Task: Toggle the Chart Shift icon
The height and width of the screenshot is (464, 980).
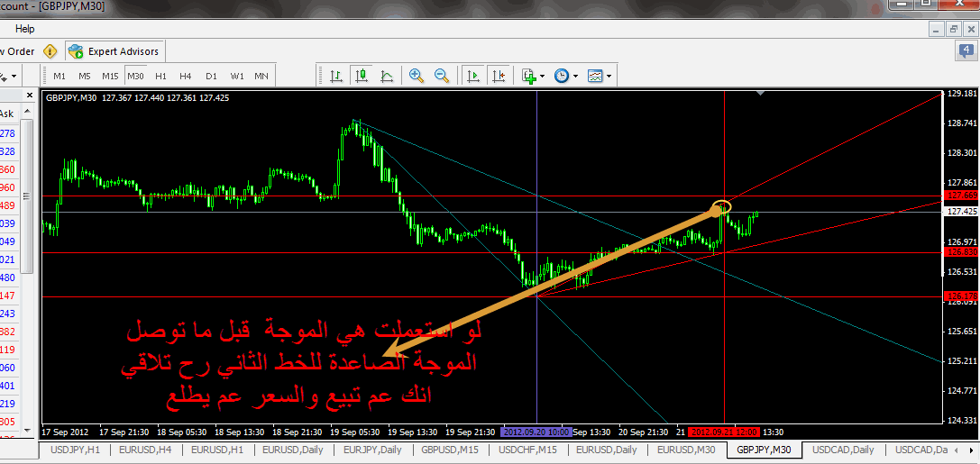Action: tap(499, 77)
